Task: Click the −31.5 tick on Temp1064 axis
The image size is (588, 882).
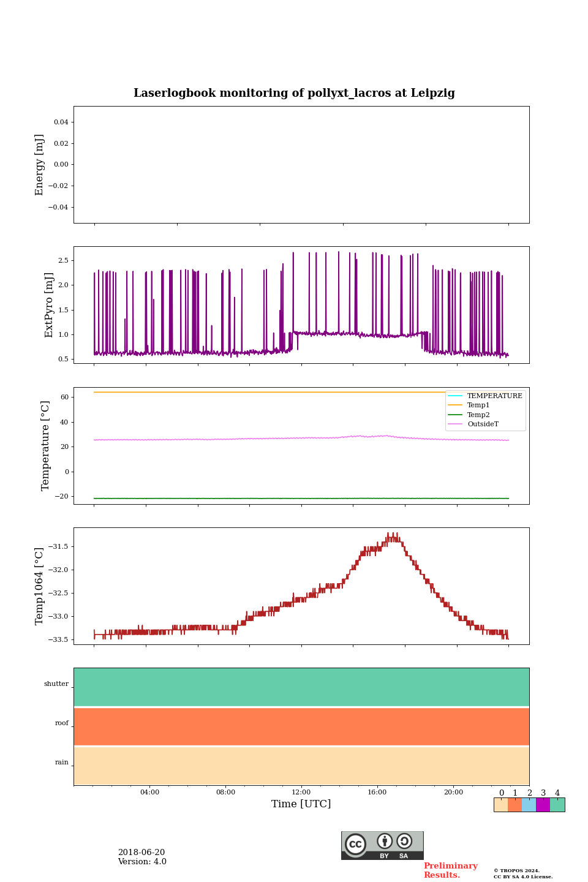Action: coord(58,546)
